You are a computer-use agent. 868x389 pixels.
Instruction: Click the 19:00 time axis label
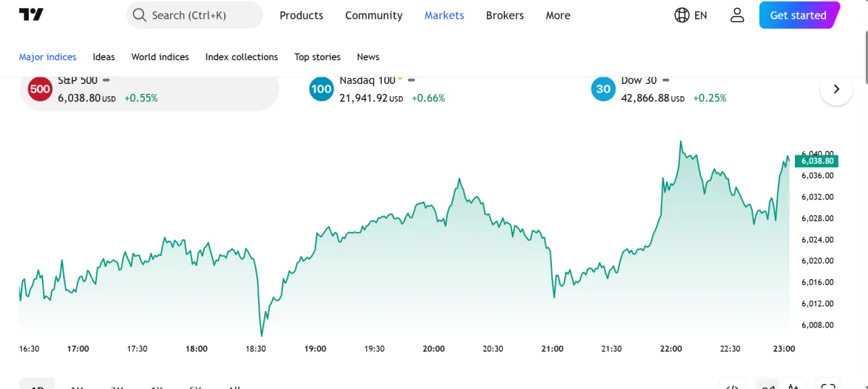[315, 349]
